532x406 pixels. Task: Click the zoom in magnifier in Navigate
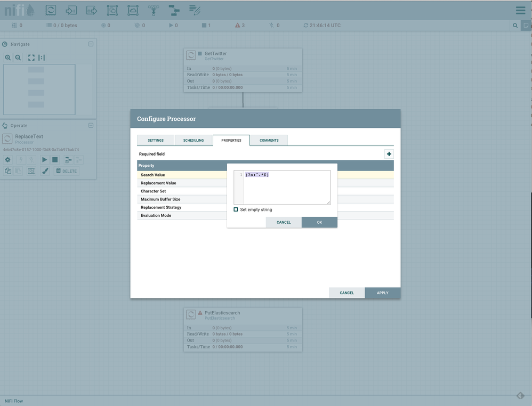pyautogui.click(x=8, y=58)
